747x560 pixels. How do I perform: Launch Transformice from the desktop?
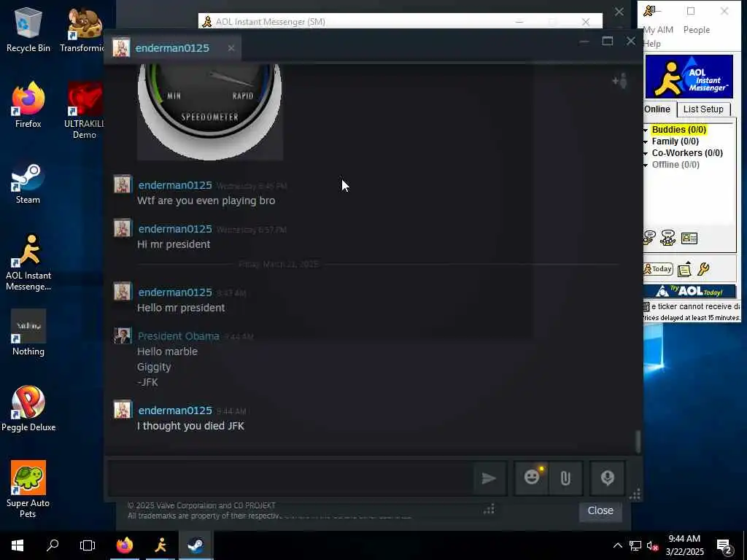pyautogui.click(x=83, y=29)
